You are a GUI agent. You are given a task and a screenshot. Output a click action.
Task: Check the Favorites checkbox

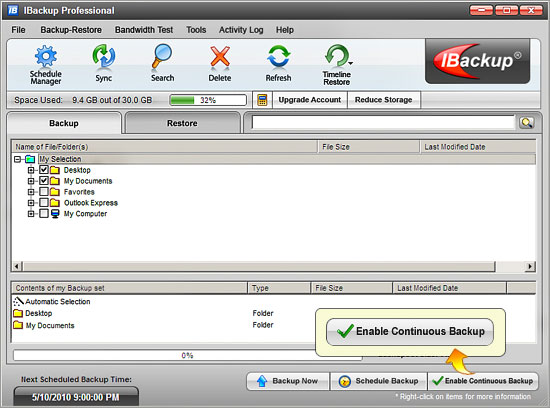click(x=43, y=192)
